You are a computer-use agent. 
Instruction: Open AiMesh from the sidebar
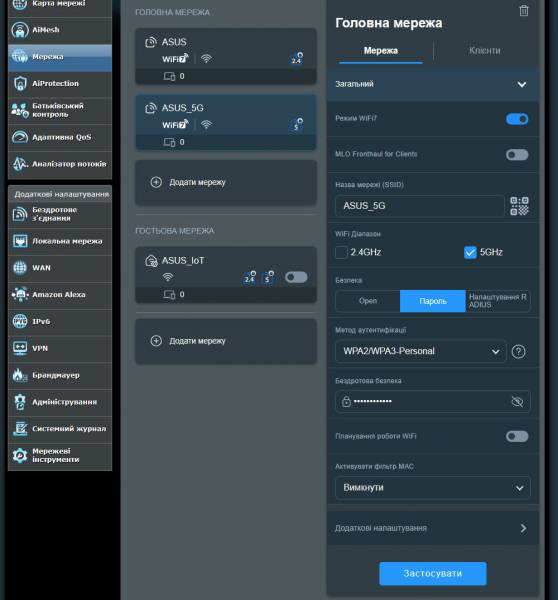point(60,30)
